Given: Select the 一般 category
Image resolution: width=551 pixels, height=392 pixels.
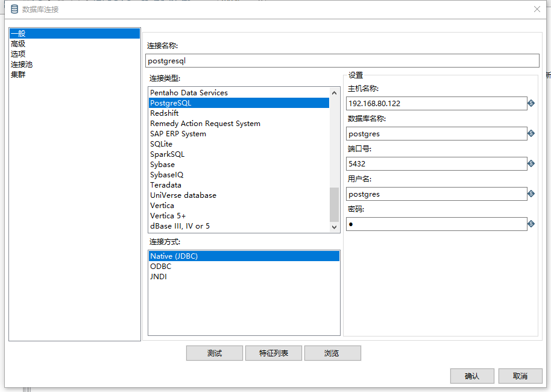Looking at the screenshot, I should pos(75,33).
